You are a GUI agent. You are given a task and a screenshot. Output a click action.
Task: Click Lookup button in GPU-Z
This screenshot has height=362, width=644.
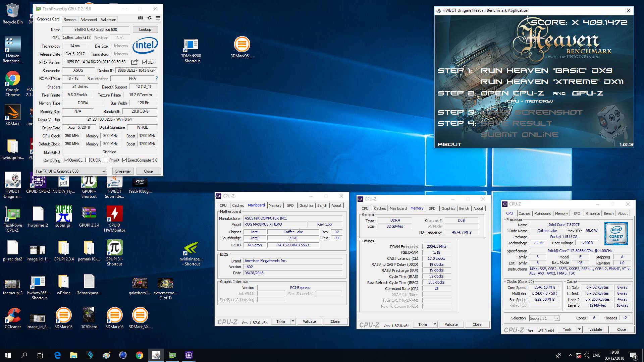[x=145, y=29]
